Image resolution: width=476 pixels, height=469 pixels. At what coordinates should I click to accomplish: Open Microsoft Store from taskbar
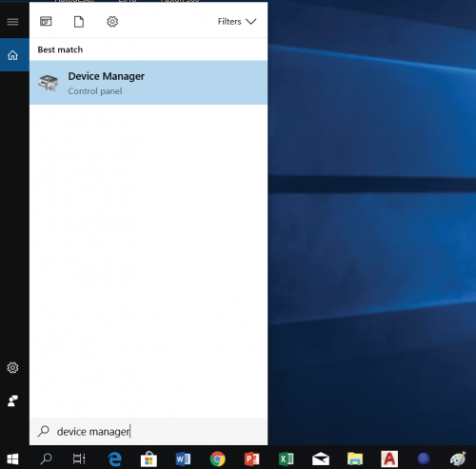click(x=149, y=459)
